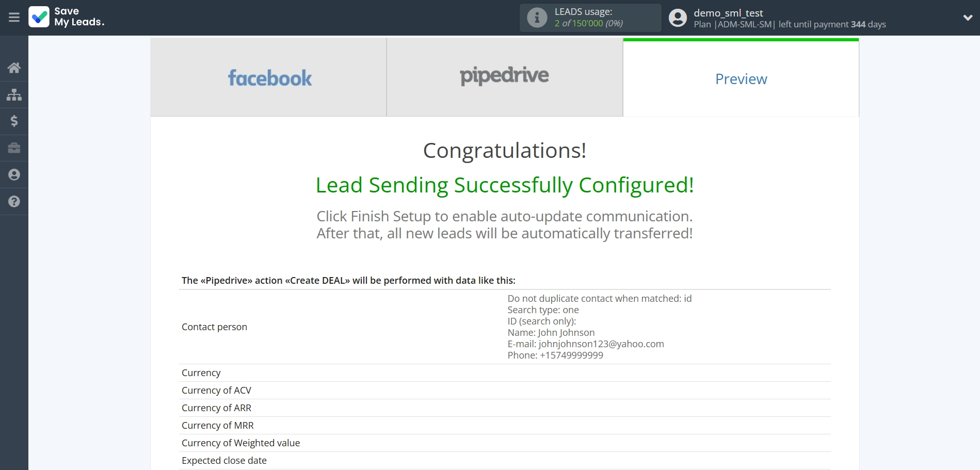This screenshot has width=980, height=470.
Task: Click the Expected close date row
Action: click(224, 461)
